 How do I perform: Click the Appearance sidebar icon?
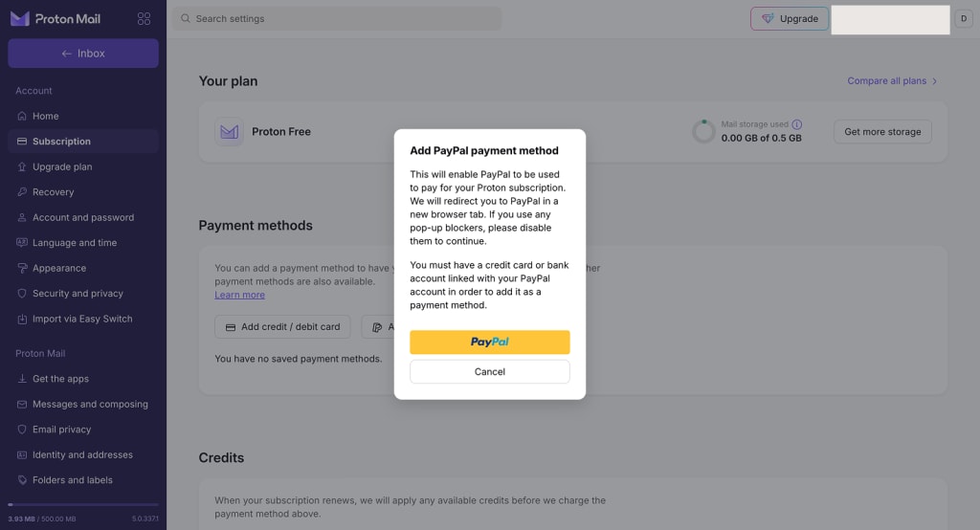pos(22,268)
